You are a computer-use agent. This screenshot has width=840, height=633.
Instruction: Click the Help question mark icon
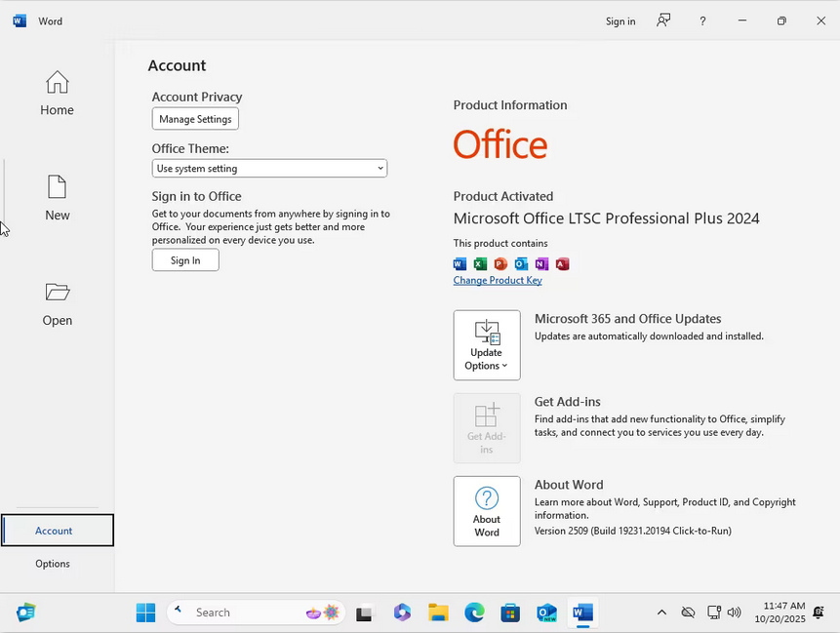[702, 20]
